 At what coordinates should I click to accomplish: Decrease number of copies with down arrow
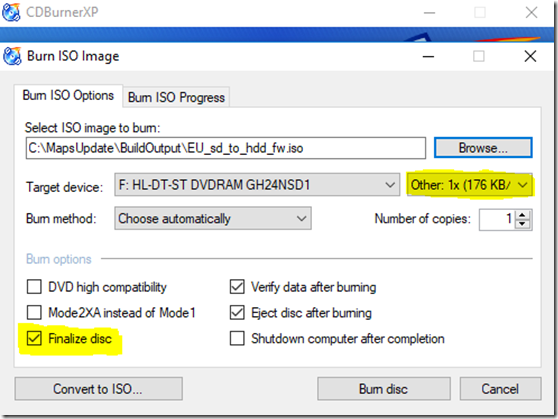[522, 224]
